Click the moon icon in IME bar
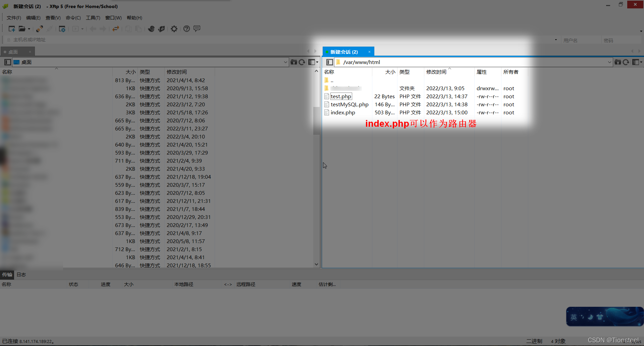The width and height of the screenshot is (644, 346). pyautogui.click(x=591, y=317)
